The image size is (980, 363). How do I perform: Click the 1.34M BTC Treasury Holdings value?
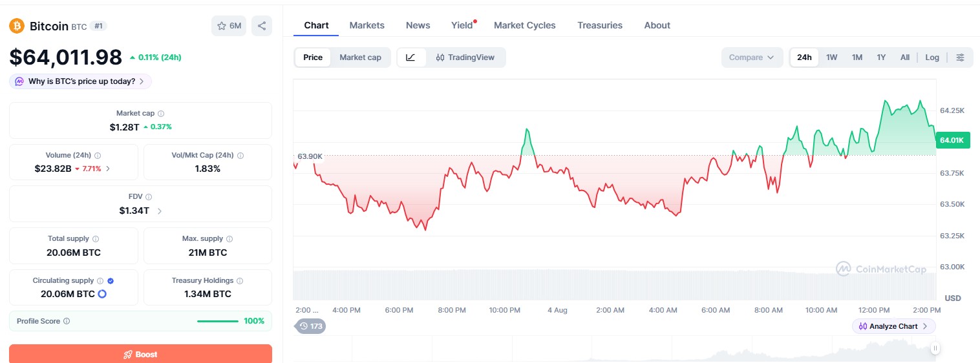pyautogui.click(x=208, y=294)
